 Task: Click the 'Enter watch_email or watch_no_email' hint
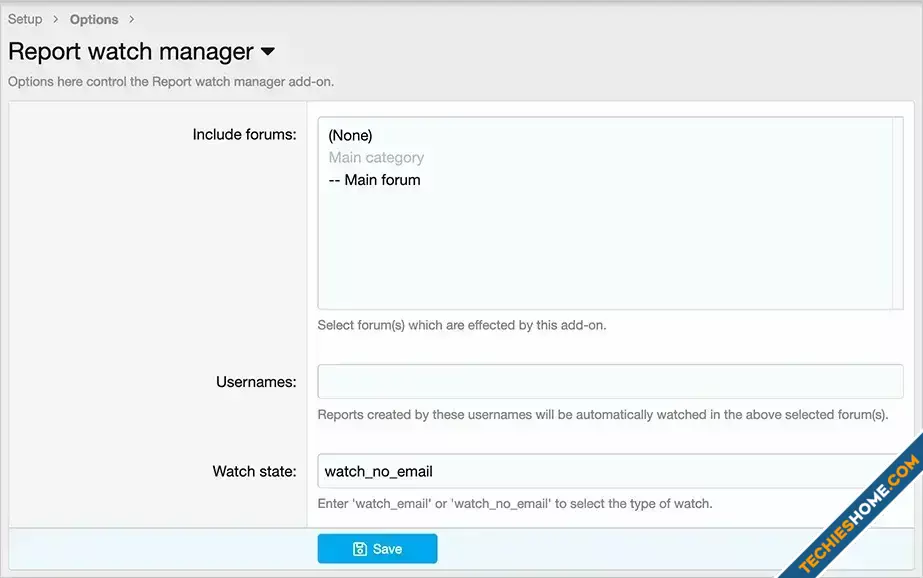click(x=515, y=504)
